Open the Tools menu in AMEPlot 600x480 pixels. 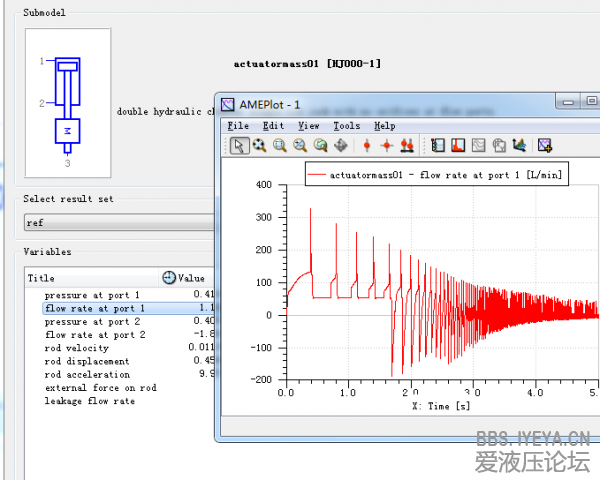click(x=347, y=126)
